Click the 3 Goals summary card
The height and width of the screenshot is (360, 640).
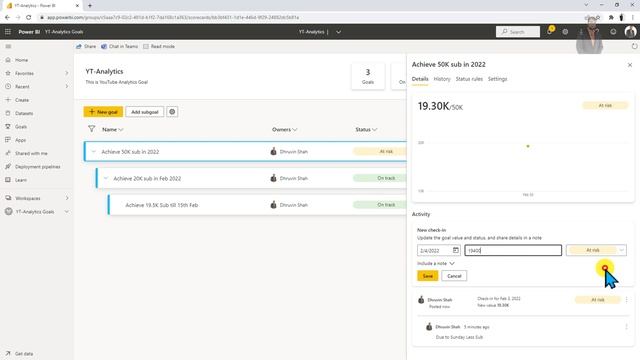point(368,76)
